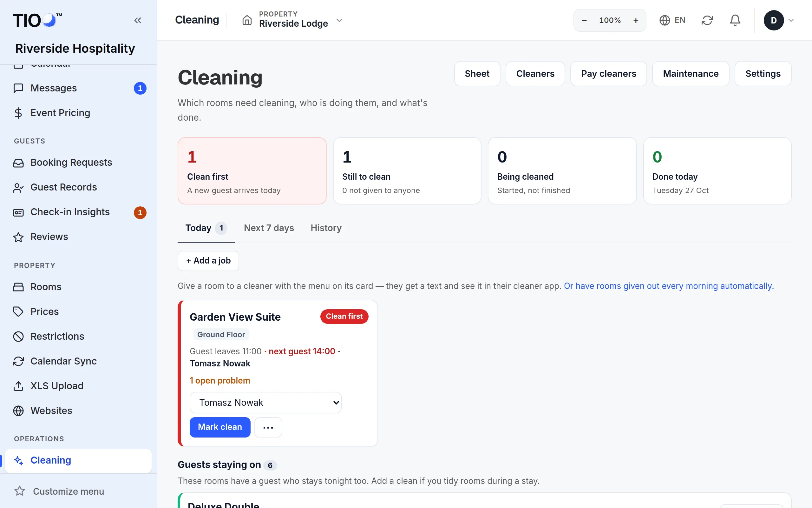Increase zoom with the plus button

(x=636, y=21)
